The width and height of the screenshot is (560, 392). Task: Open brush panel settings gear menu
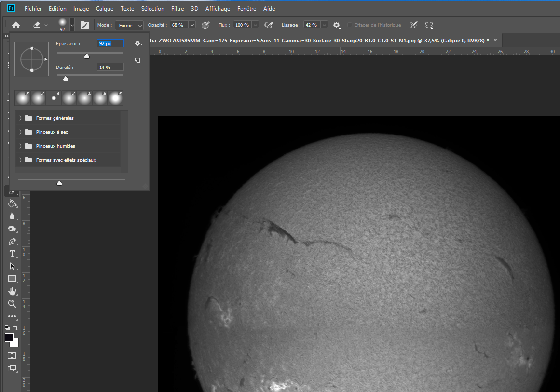pos(138,43)
